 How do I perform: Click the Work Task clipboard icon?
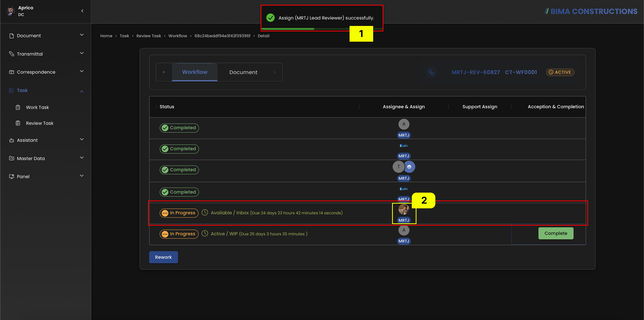pyautogui.click(x=18, y=107)
